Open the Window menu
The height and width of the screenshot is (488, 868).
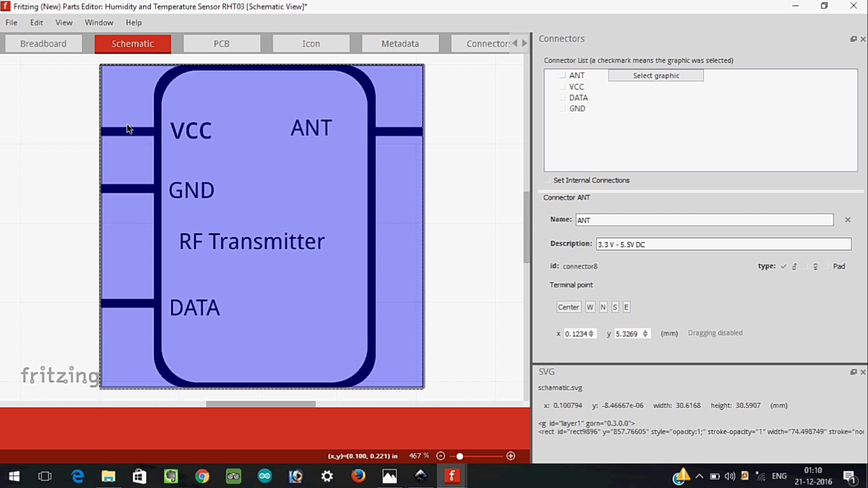99,23
